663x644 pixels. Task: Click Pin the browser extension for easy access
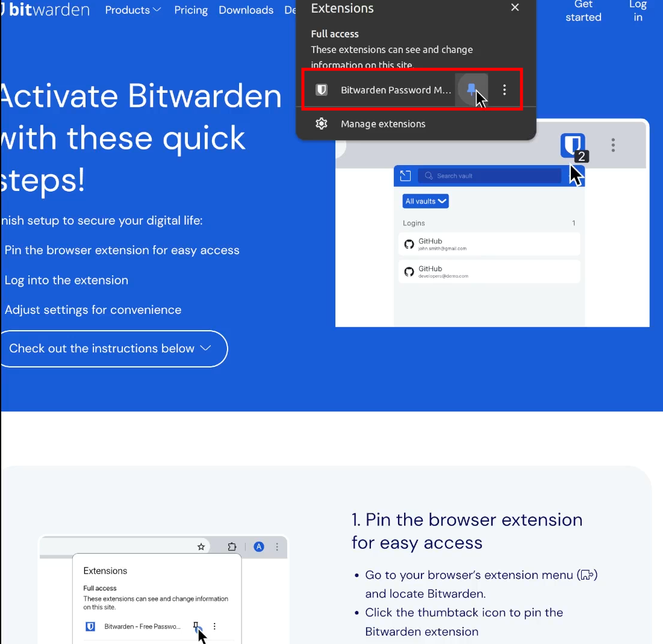[122, 250]
